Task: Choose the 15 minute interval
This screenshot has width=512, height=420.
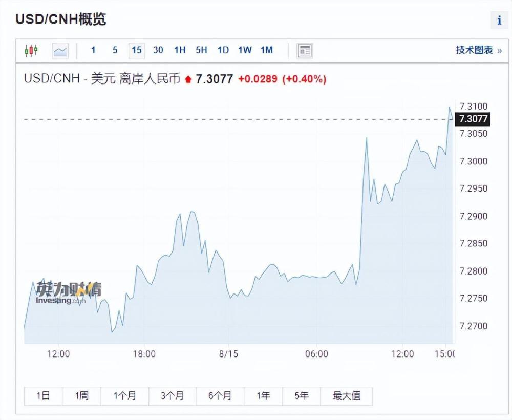Action: tap(137, 51)
